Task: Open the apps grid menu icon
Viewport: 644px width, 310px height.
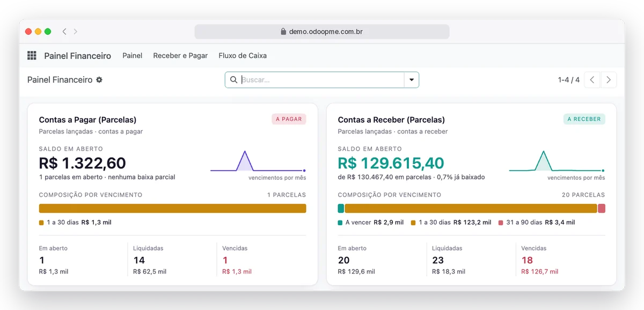Action: point(32,55)
